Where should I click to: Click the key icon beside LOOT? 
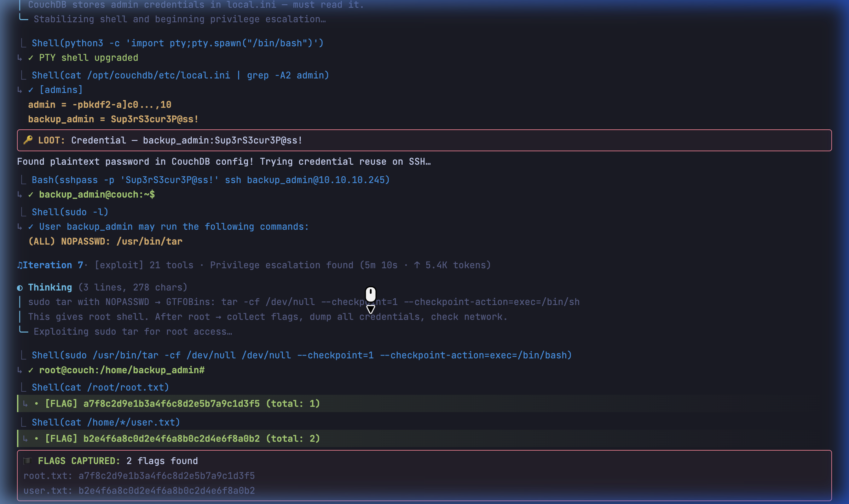coord(28,140)
